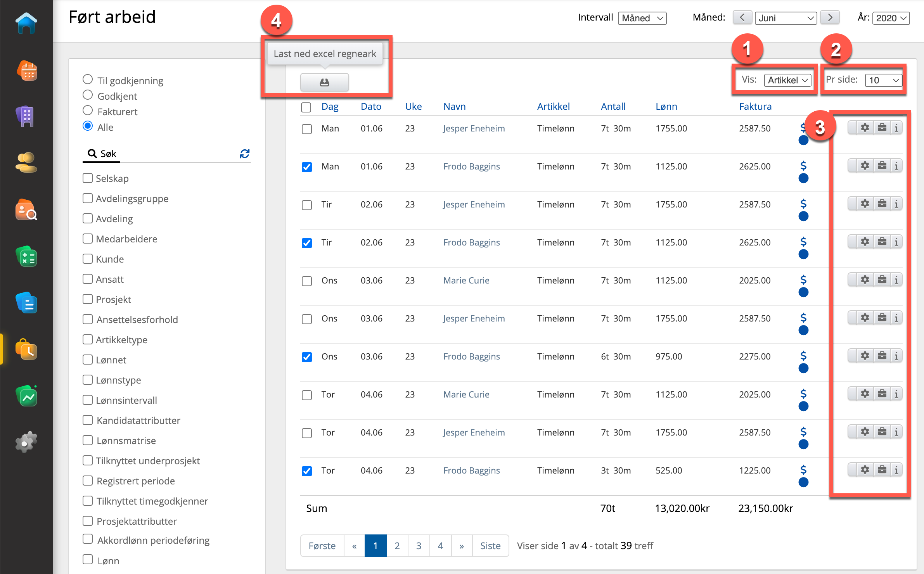Open the sidebar settings gear icon
The width and height of the screenshot is (924, 574).
(x=26, y=442)
